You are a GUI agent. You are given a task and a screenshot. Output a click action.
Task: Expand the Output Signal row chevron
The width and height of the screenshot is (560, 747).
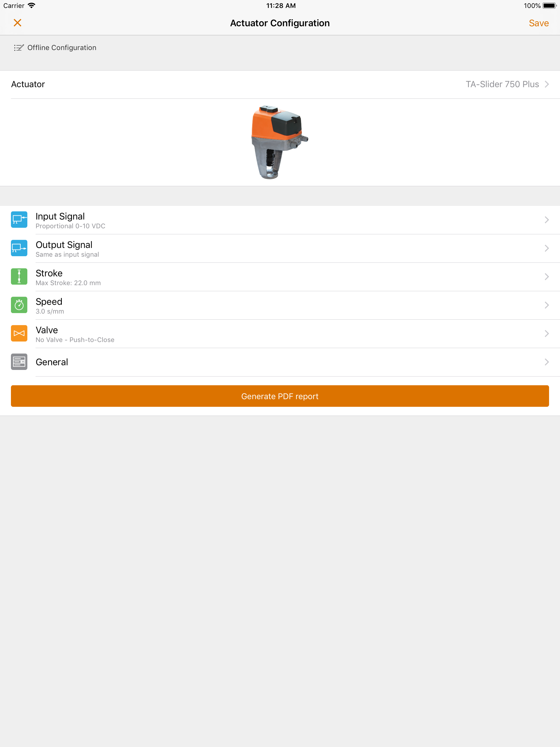point(547,248)
